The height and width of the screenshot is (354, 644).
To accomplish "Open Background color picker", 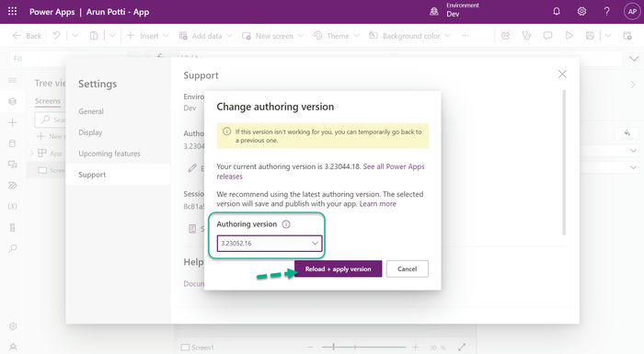I will click(x=409, y=36).
